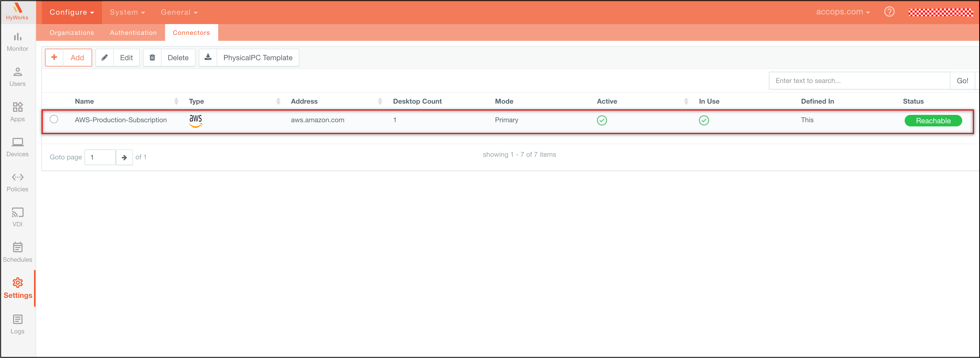Click the HyWorks logo icon

18,8
